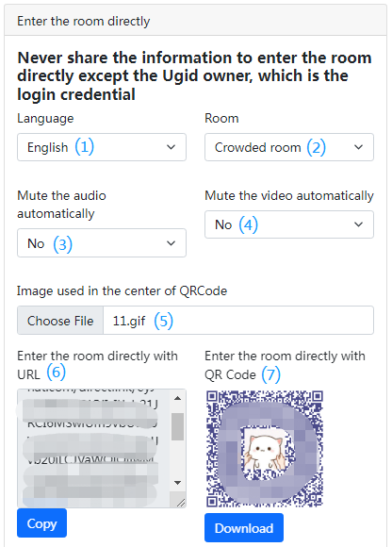Click the URL box scroll down arrow

178,483
